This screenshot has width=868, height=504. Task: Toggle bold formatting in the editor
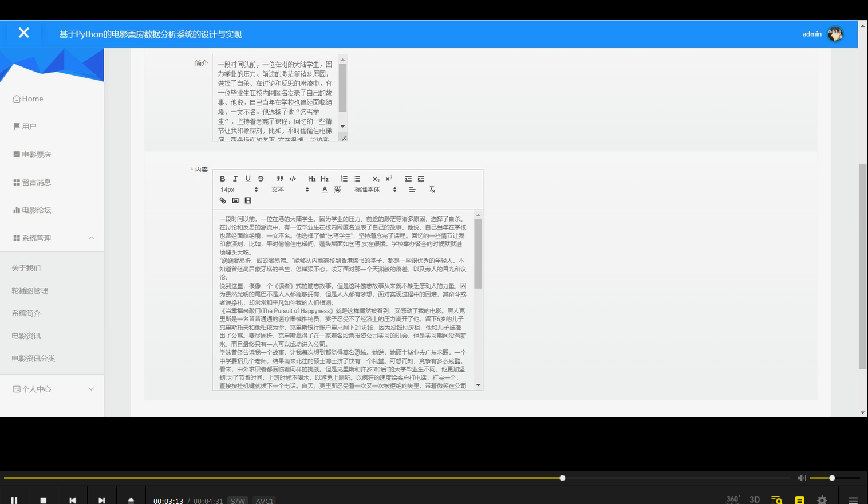coord(223,179)
